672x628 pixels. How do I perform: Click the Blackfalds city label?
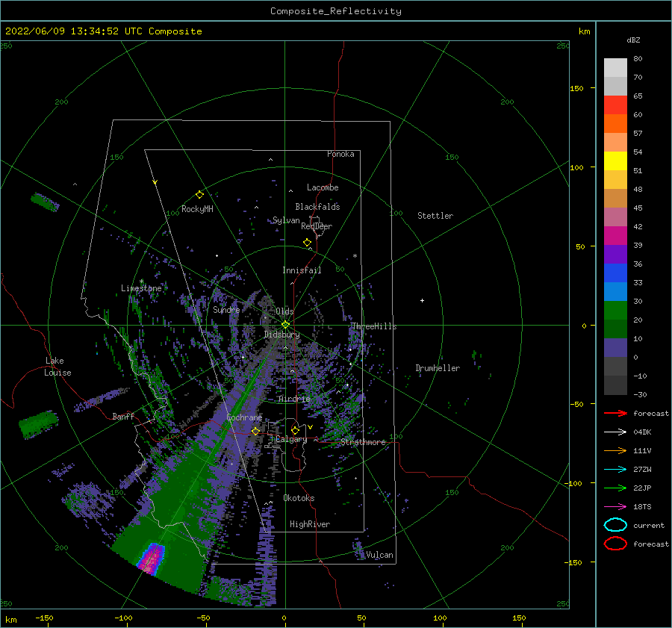(317, 207)
